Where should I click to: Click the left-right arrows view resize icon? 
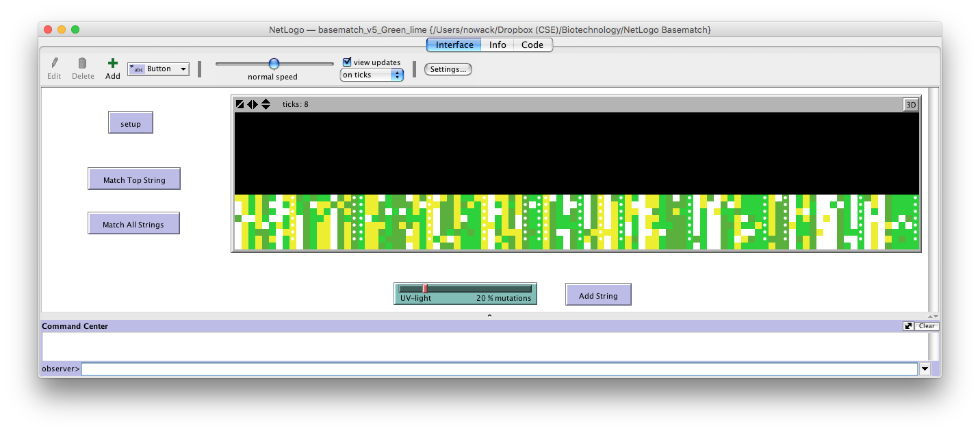(253, 104)
